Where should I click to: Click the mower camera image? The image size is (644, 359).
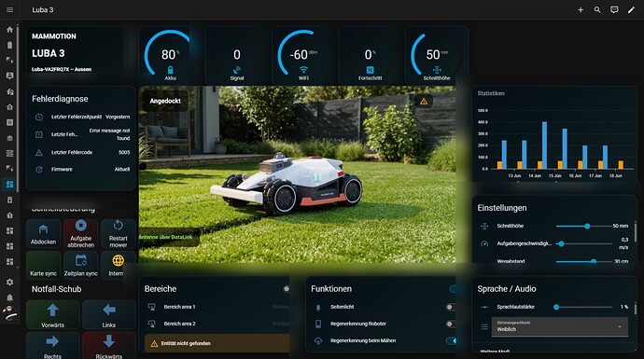click(x=297, y=174)
